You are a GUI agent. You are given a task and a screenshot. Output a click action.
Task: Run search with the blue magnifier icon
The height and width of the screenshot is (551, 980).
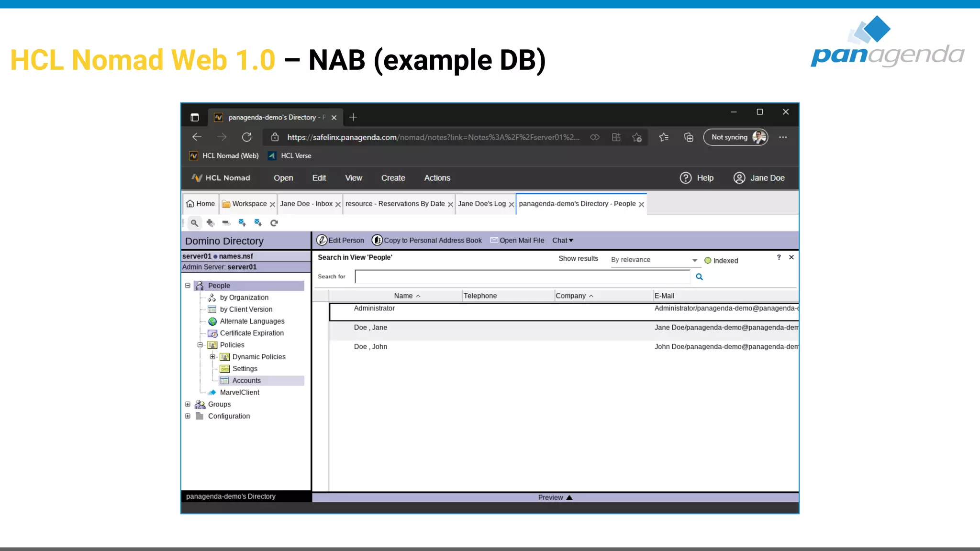tap(699, 277)
